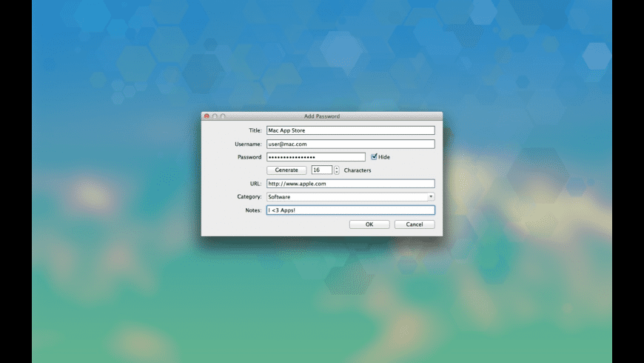
Task: Click the URL field with http://www.apple.com
Action: point(350,184)
